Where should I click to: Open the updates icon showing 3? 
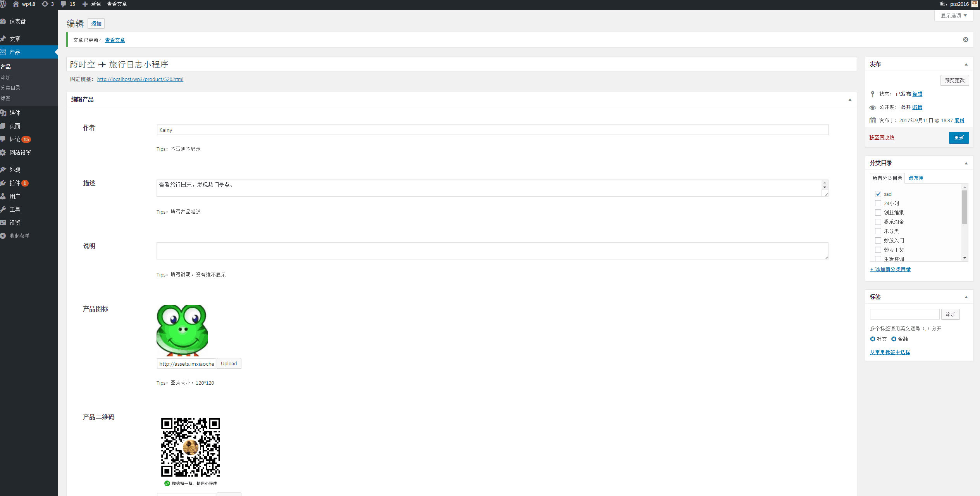point(45,4)
